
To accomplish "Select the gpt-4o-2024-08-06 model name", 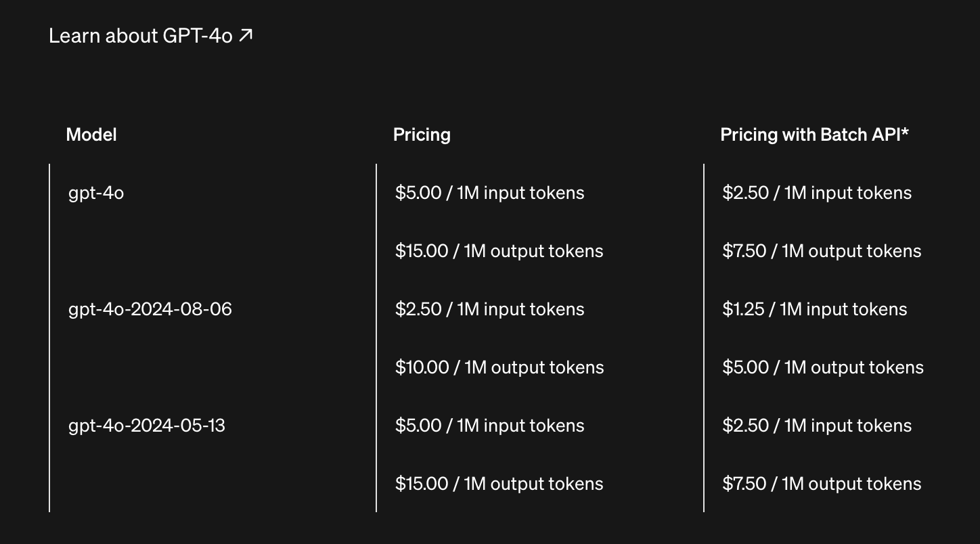I will point(150,309).
